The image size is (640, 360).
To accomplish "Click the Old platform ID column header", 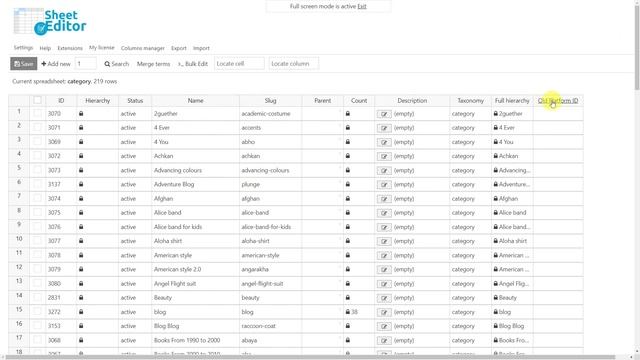I will click(x=558, y=100).
